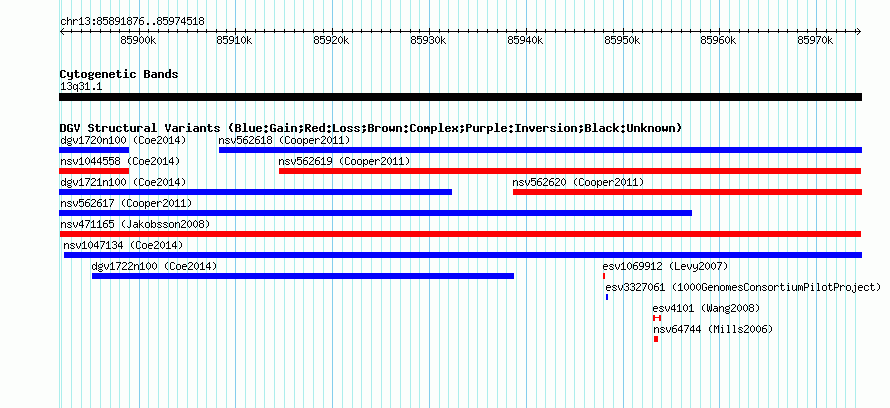Screen dimensions: 890x408
Task: Click the dgv1722n100 (Coe2014) label
Action: pos(154,266)
